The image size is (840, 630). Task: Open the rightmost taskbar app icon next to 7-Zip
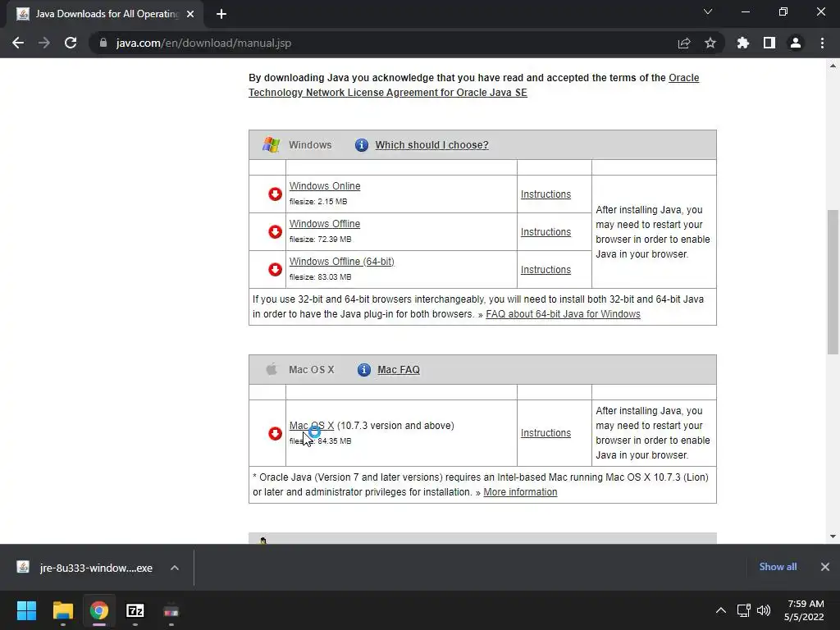pyautogui.click(x=171, y=610)
